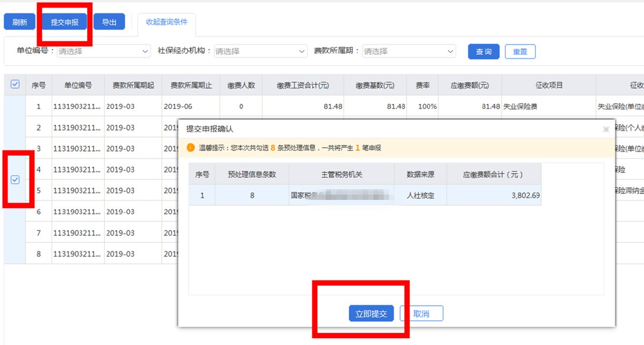Close the 提交申报确认 dialog with X
The width and height of the screenshot is (644, 345).
606,130
